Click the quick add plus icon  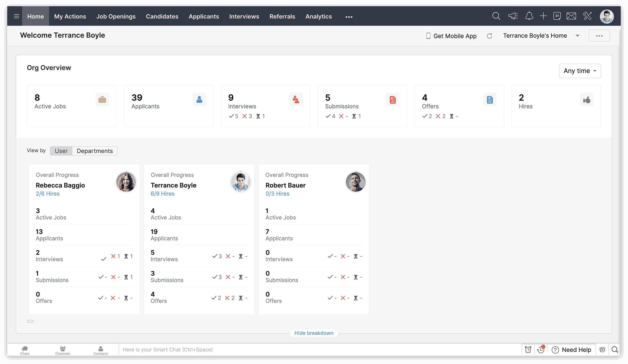[543, 16]
